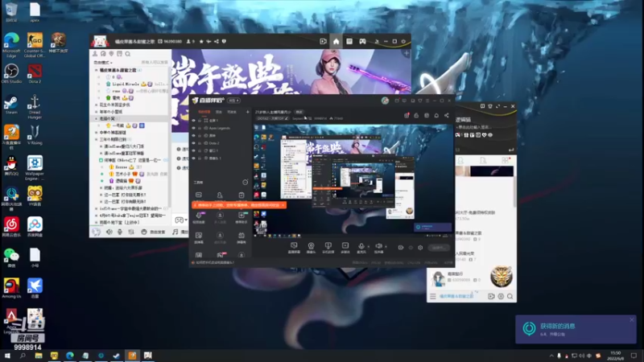Toggle visibility eye of 摄像头 1 source
This screenshot has height=362, width=644.
point(194,158)
